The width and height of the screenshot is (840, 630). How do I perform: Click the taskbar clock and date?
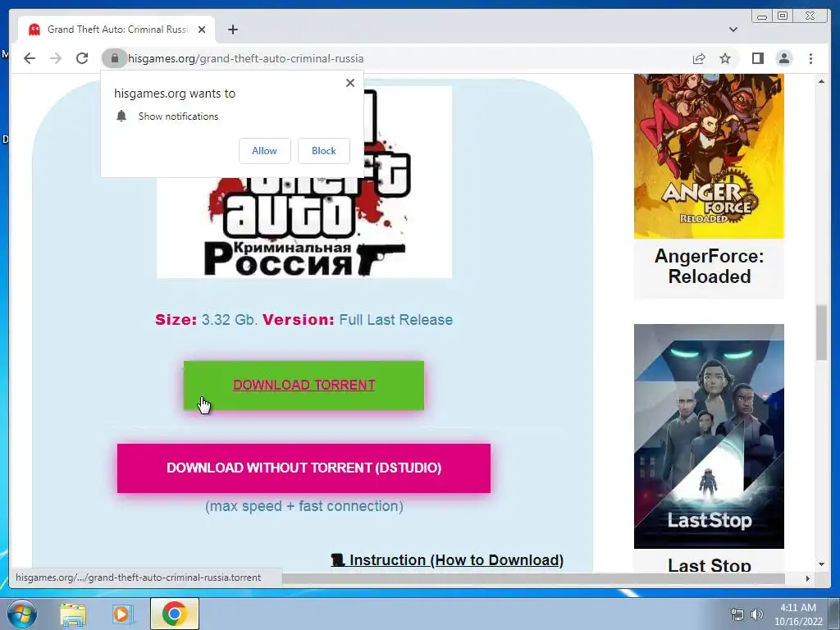798,614
